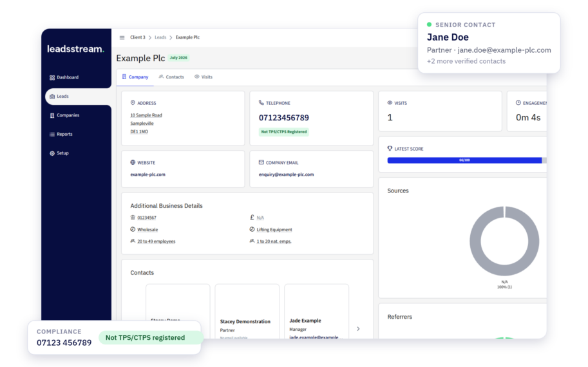Click the 0m 4s engagement value

tap(528, 118)
